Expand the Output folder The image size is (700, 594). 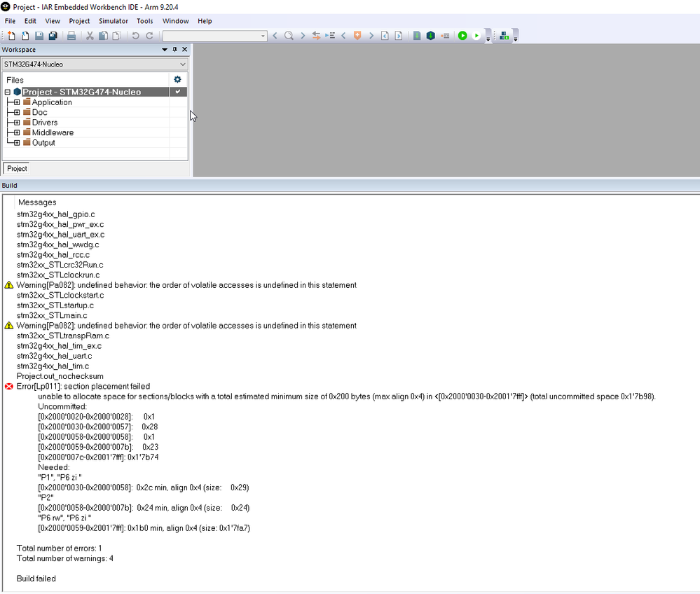(17, 143)
